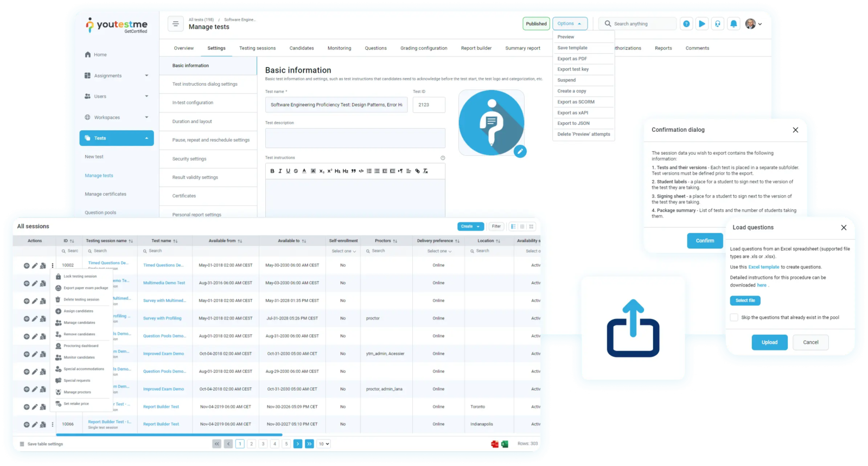This screenshot has height=466, width=868.
Task: Click the Excel template link
Action: [763, 267]
